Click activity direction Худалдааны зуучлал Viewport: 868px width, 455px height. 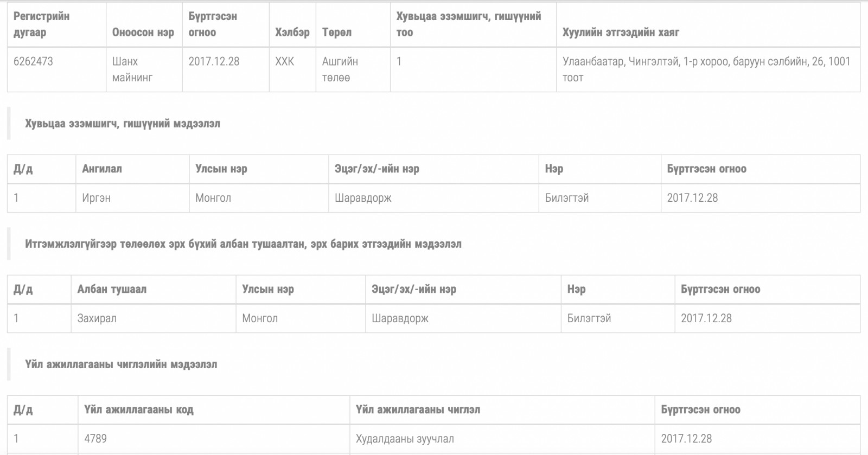(x=405, y=439)
